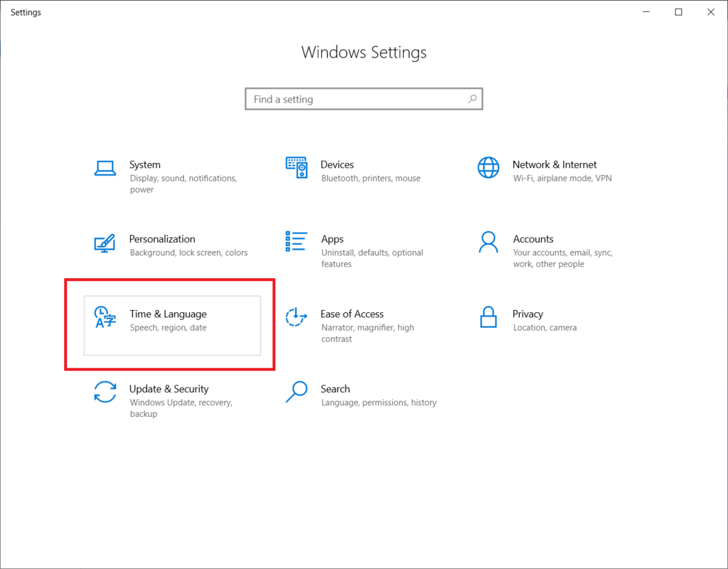Screen dimensions: 728x569
Task: Open the System laptop icon
Action: 105,168
